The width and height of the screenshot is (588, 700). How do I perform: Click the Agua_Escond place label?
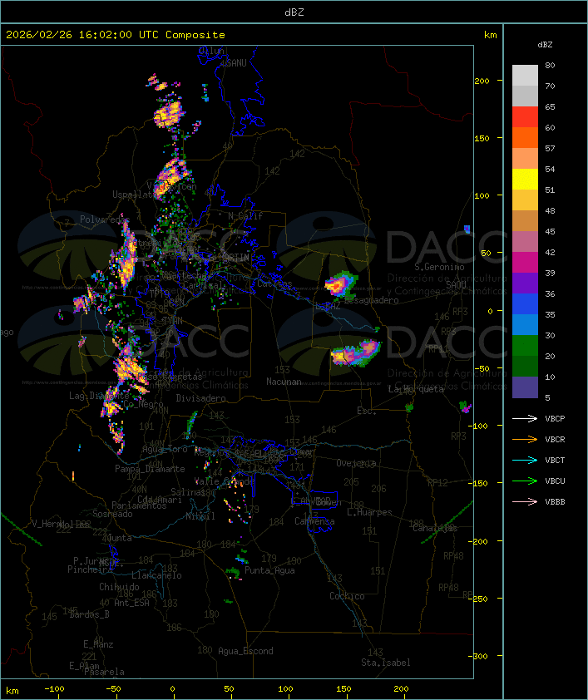[245, 651]
